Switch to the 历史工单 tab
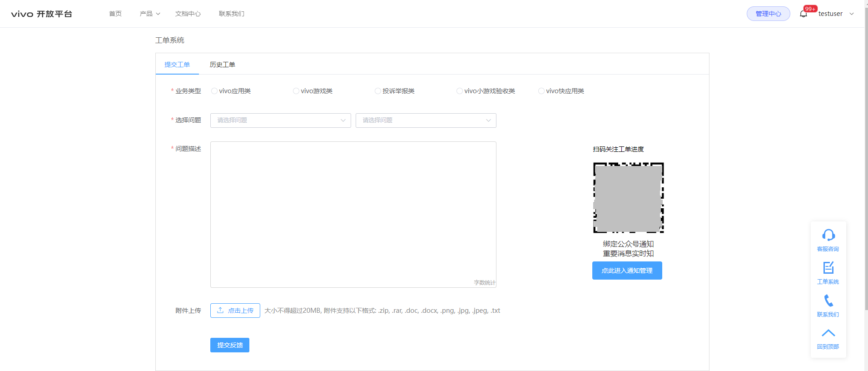This screenshot has width=868, height=371. pyautogui.click(x=222, y=65)
